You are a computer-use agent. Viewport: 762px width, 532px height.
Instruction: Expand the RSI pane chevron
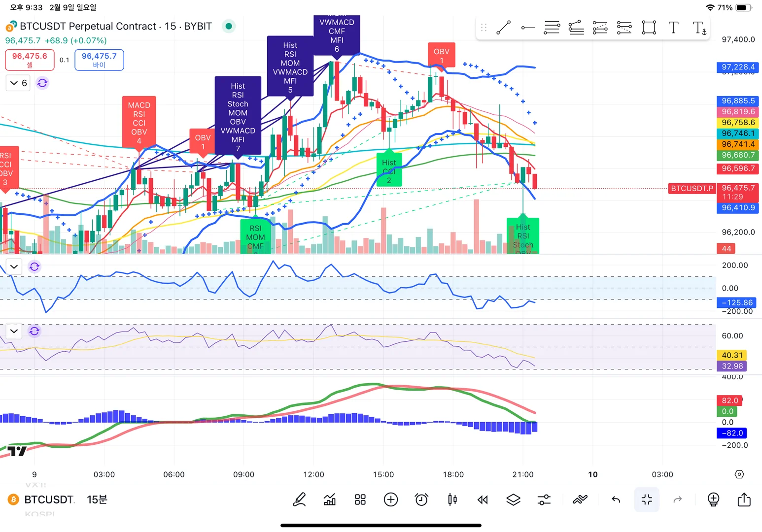point(14,331)
